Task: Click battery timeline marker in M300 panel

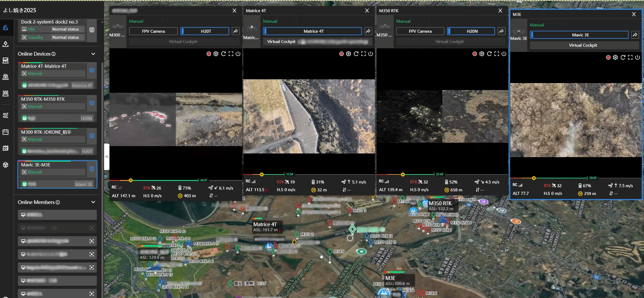Action: click(x=131, y=180)
